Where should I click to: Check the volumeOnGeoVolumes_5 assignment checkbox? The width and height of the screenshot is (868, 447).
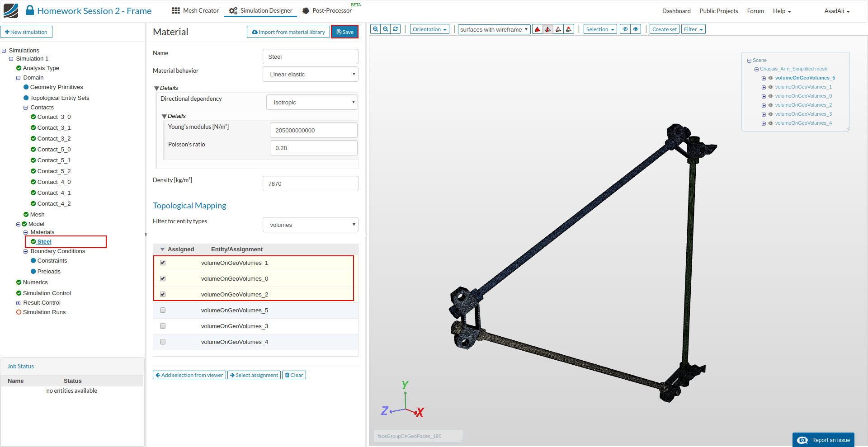163,311
